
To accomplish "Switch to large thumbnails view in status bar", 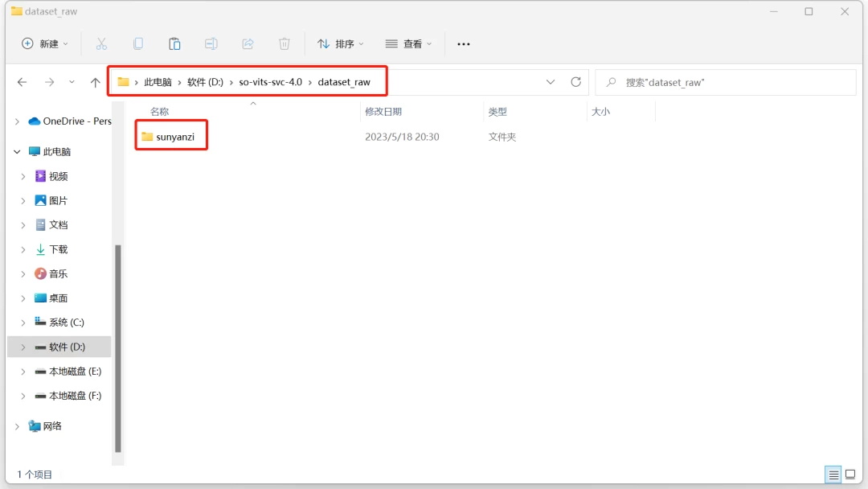I will tap(850, 475).
